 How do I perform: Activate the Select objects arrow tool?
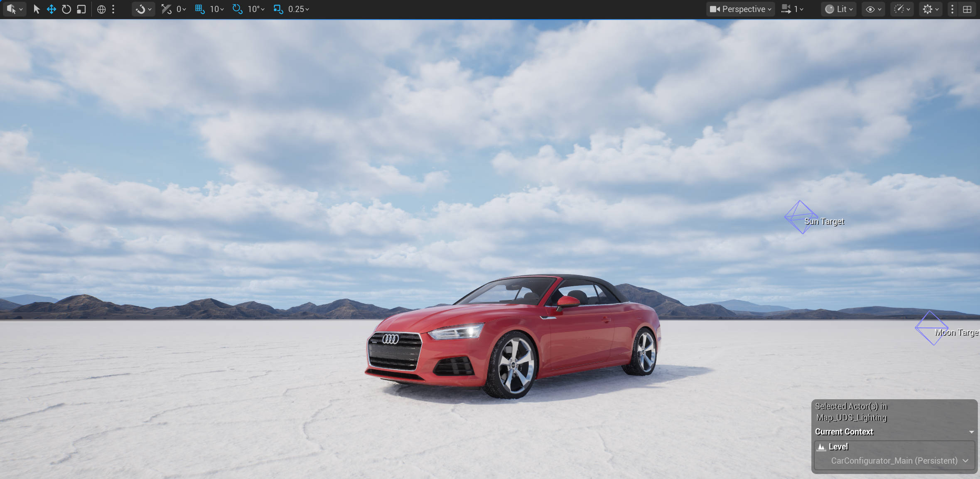(37, 9)
